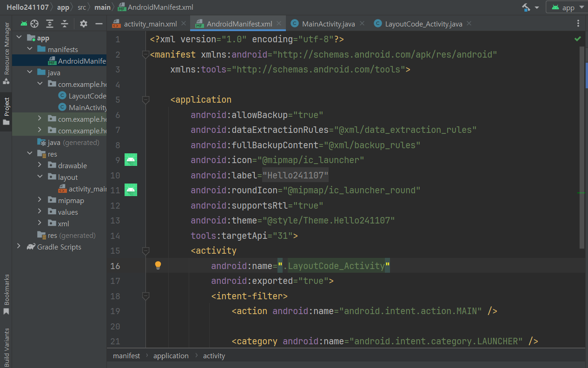Open the dropdown arrow beside the hammer

pyautogui.click(x=537, y=8)
